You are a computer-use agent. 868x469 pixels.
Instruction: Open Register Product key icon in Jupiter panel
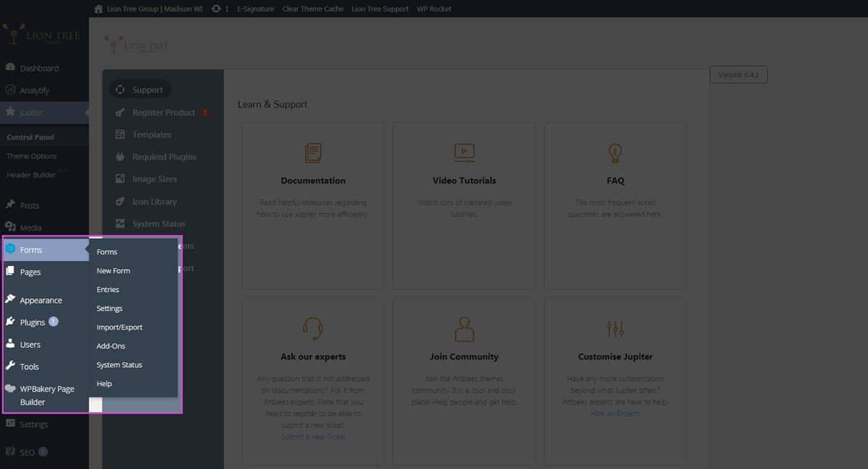tap(119, 112)
